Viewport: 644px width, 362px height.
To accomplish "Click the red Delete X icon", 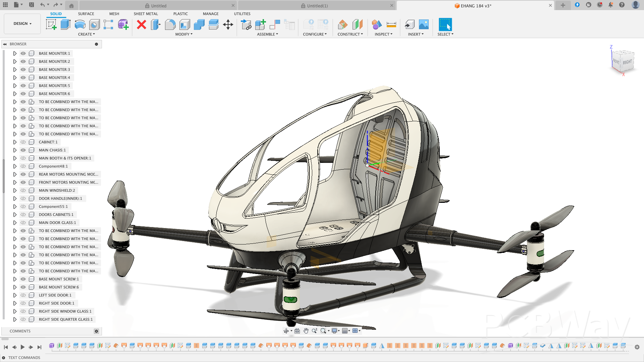I will [x=142, y=25].
